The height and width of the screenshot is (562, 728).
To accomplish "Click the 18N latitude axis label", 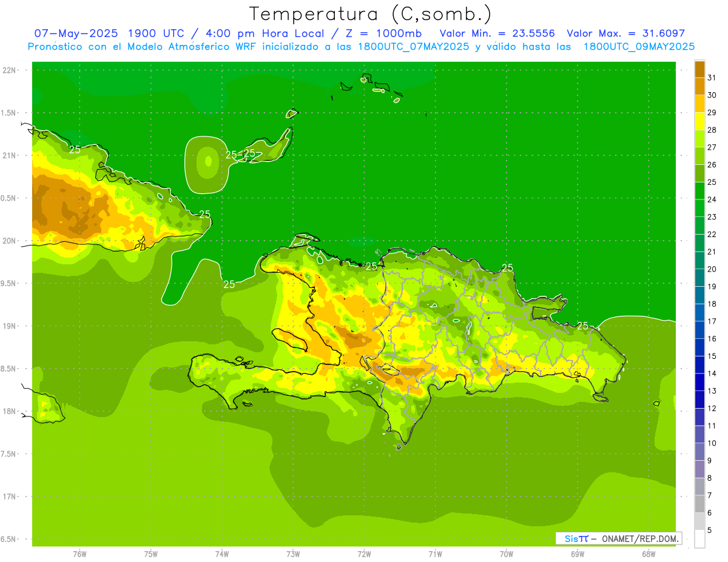I will pos(10,411).
